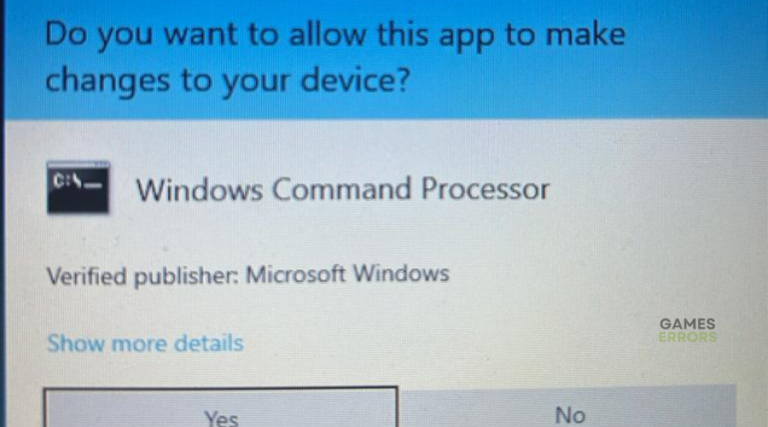
Task: Click the Microsoft Windows publisher name
Action: pos(347,274)
